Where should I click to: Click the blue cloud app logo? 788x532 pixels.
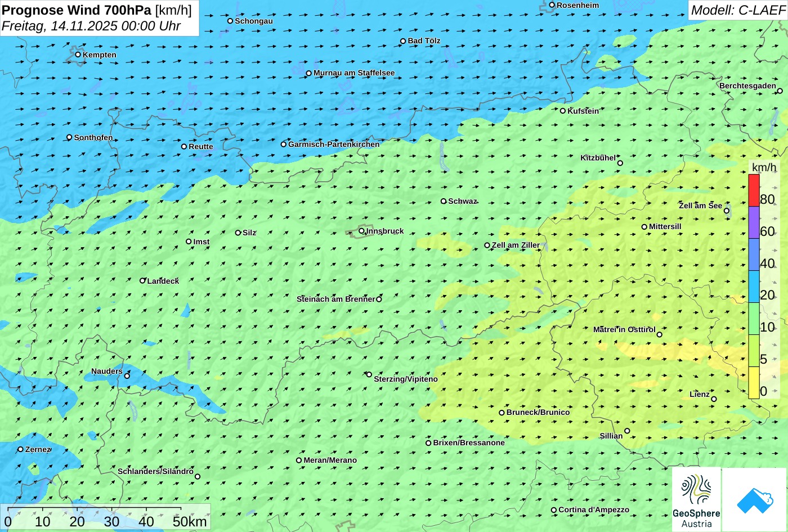[x=755, y=499]
